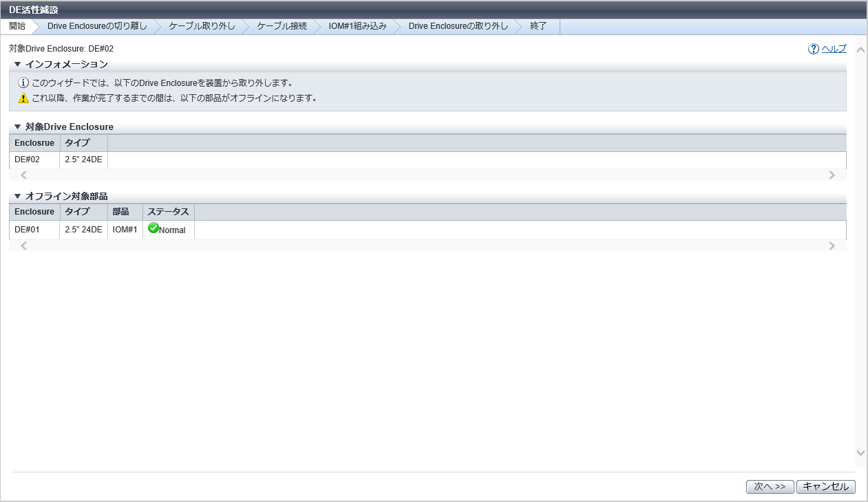This screenshot has height=502, width=868.
Task: Click the yellow warning triangle icon
Action: pyautogui.click(x=23, y=98)
